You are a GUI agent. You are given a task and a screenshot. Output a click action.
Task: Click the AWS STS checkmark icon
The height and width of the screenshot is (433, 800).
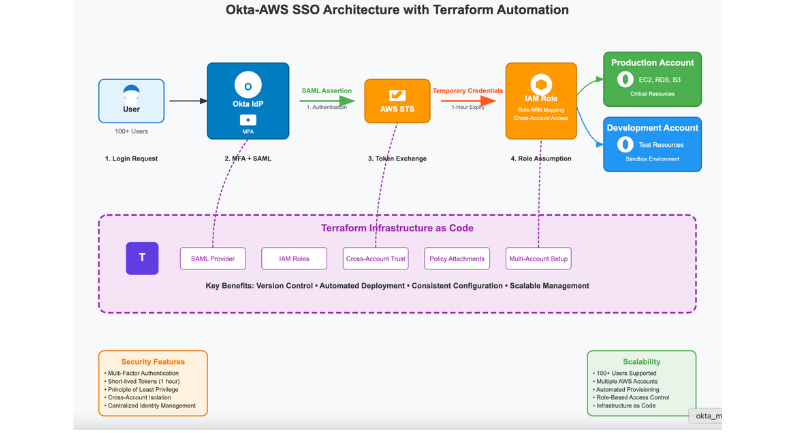396,94
